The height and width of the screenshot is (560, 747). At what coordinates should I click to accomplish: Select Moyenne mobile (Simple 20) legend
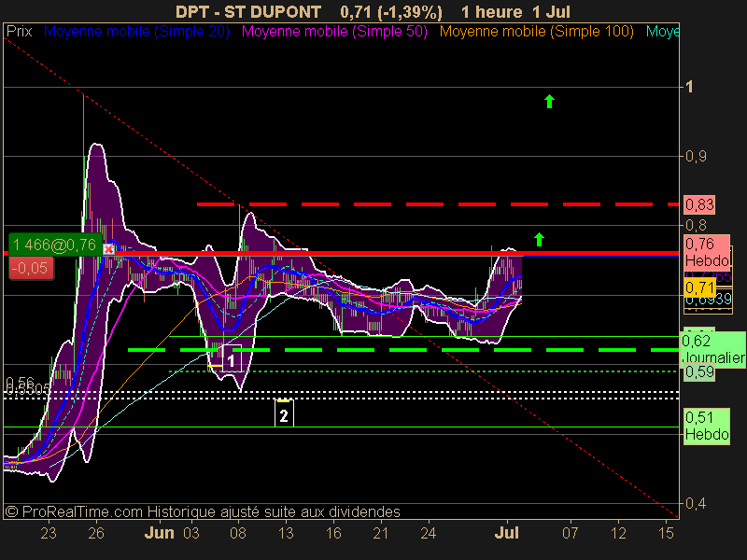coord(136,32)
